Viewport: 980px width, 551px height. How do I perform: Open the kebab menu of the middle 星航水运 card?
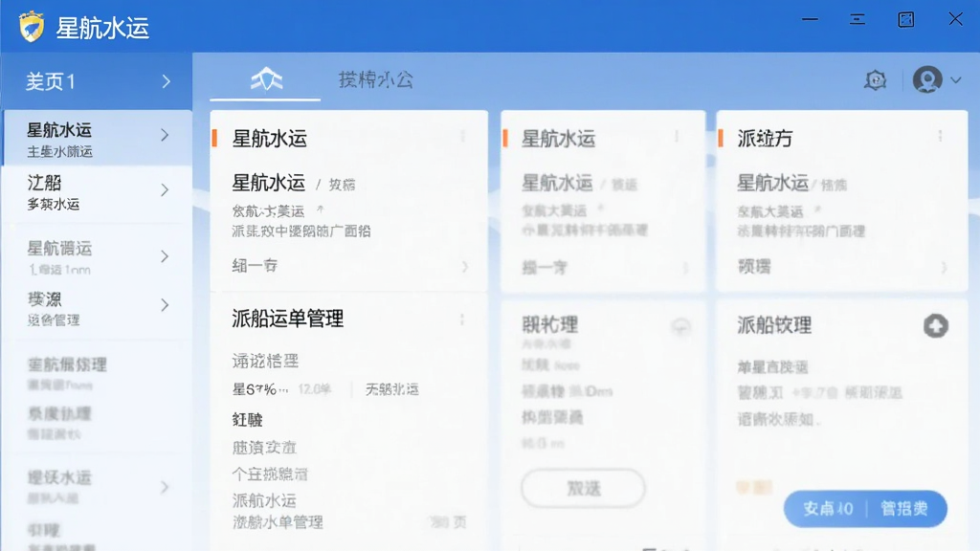pos(677,136)
